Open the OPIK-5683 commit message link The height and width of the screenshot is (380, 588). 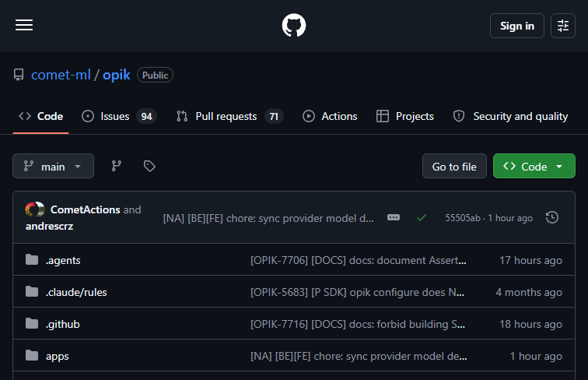(357, 292)
